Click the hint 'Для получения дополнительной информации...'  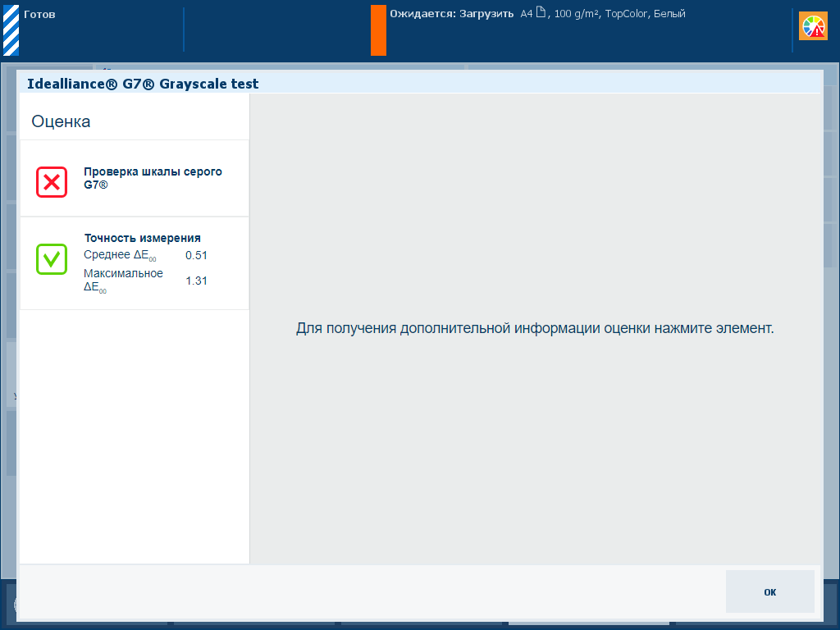click(x=535, y=328)
